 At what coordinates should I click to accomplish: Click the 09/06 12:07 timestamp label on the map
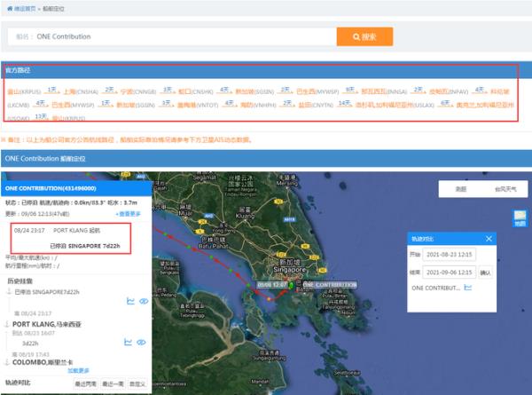[272, 285]
